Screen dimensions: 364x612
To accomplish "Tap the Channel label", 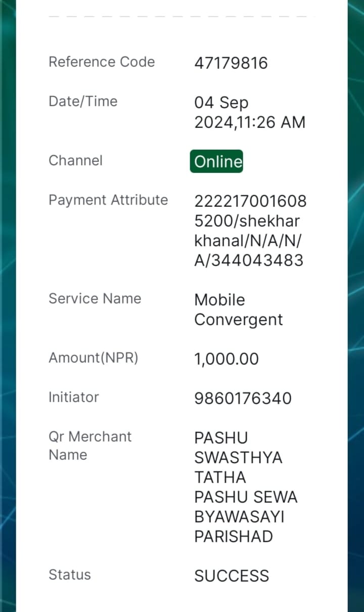I will tap(75, 160).
